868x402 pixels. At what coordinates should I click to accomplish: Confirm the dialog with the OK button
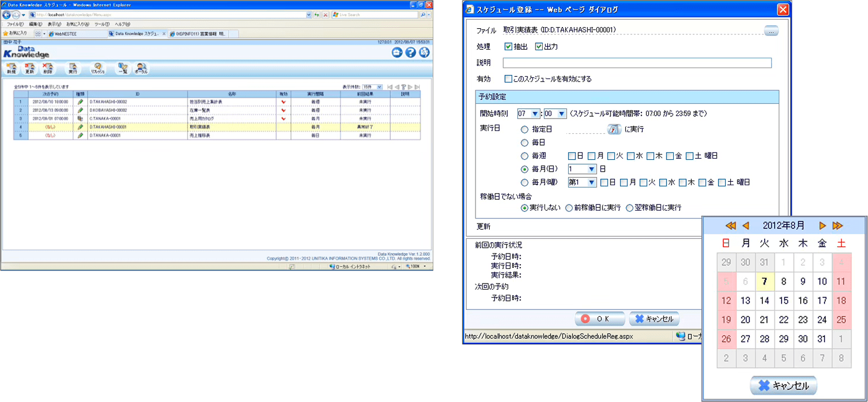[x=600, y=318]
